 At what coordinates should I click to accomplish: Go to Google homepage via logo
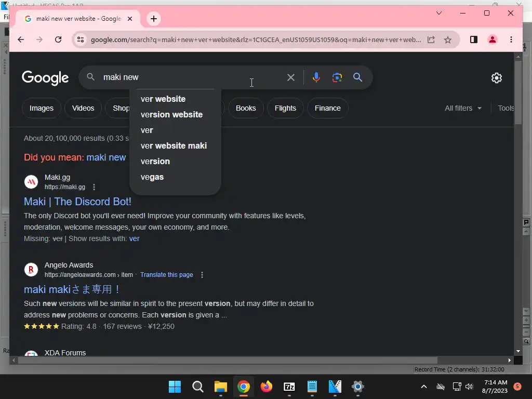(x=45, y=78)
